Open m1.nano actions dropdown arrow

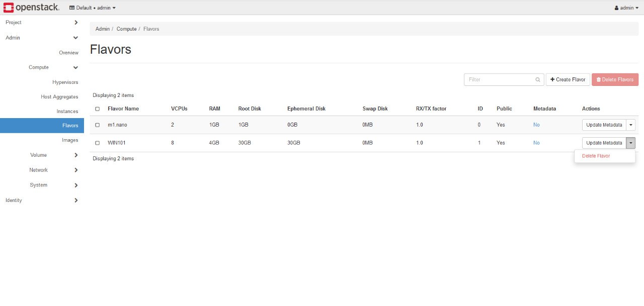pos(631,125)
